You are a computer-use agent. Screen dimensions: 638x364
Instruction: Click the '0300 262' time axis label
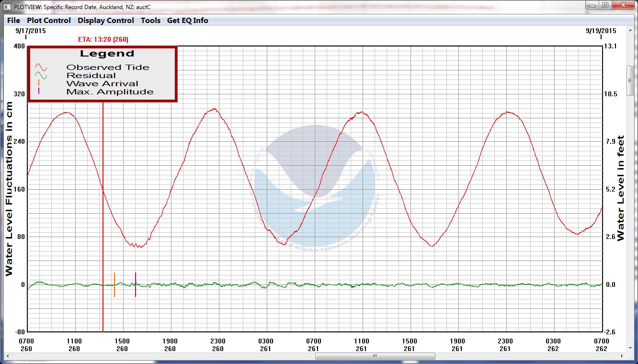[553, 345]
